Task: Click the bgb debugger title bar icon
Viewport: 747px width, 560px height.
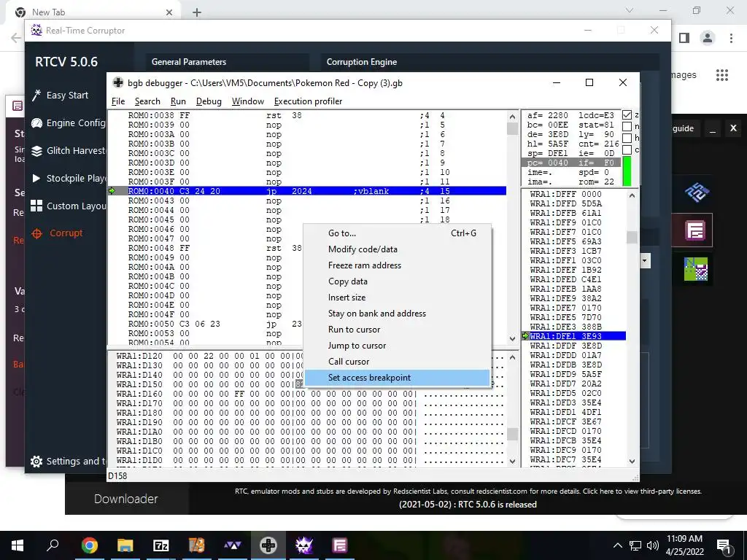Action: [x=117, y=82]
